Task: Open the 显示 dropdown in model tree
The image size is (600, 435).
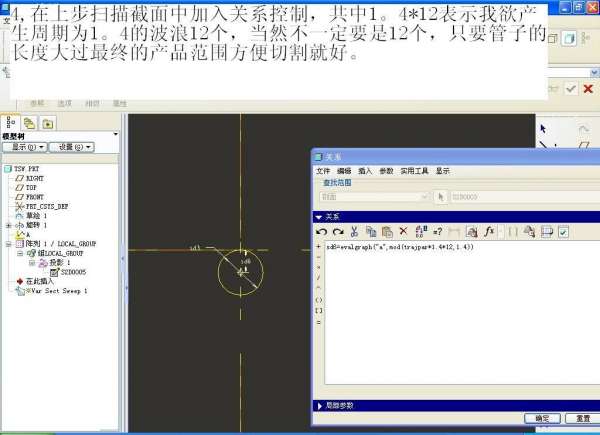Action: coord(25,147)
